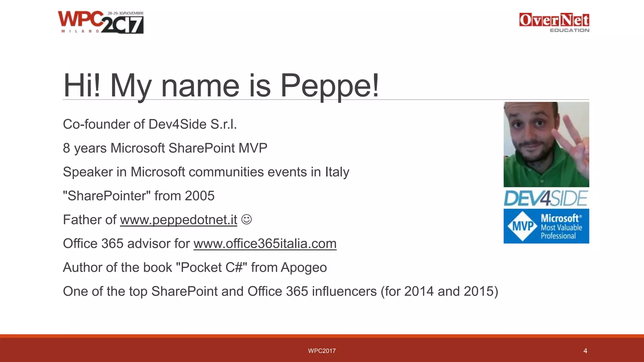Click the OverNet Education logo
This screenshot has width=644, height=362.
tap(554, 22)
